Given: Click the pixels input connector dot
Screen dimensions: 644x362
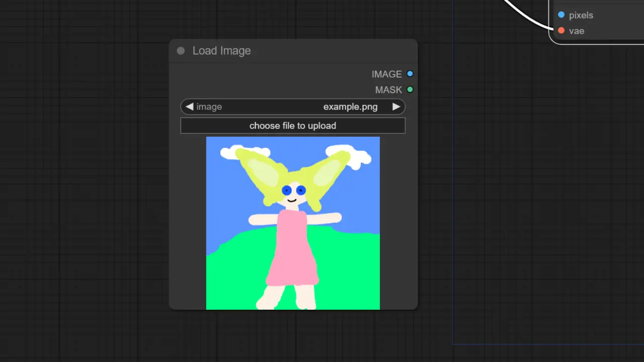Looking at the screenshot, I should tap(561, 15).
